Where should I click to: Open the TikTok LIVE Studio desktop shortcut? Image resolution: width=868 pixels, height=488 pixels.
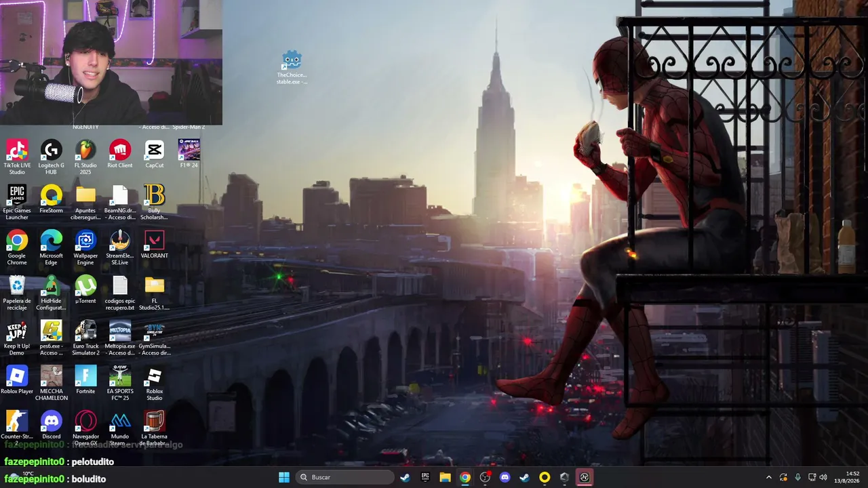(17, 157)
